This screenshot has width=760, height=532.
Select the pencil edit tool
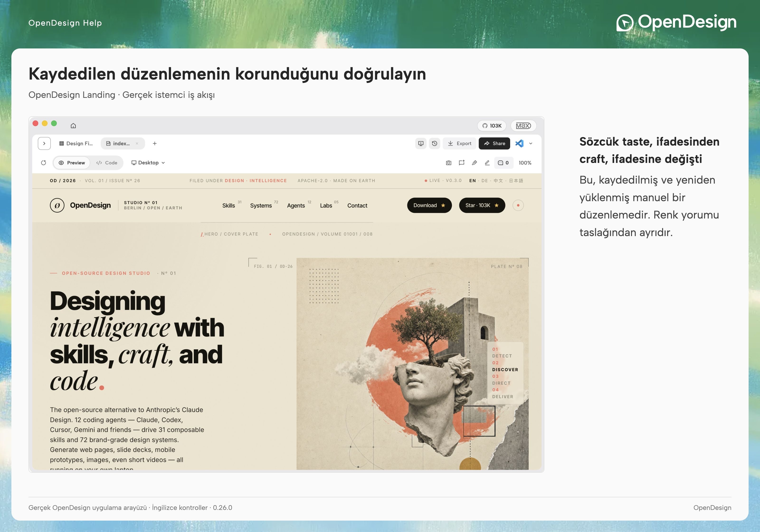[x=487, y=162]
